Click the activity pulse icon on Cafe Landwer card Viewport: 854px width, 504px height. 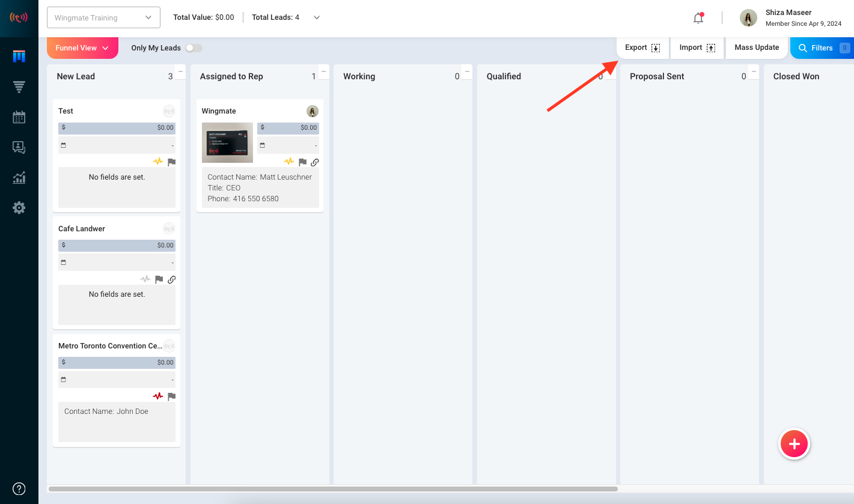[x=145, y=279]
